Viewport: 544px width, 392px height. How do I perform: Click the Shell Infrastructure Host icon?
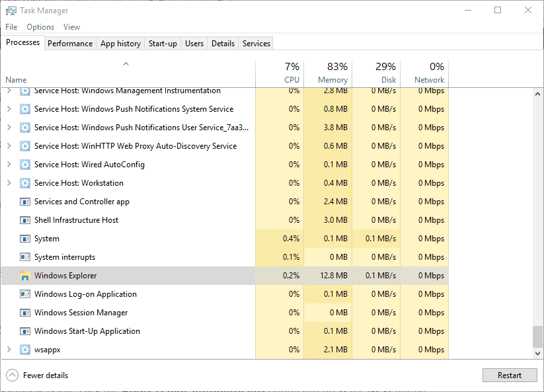(x=25, y=220)
